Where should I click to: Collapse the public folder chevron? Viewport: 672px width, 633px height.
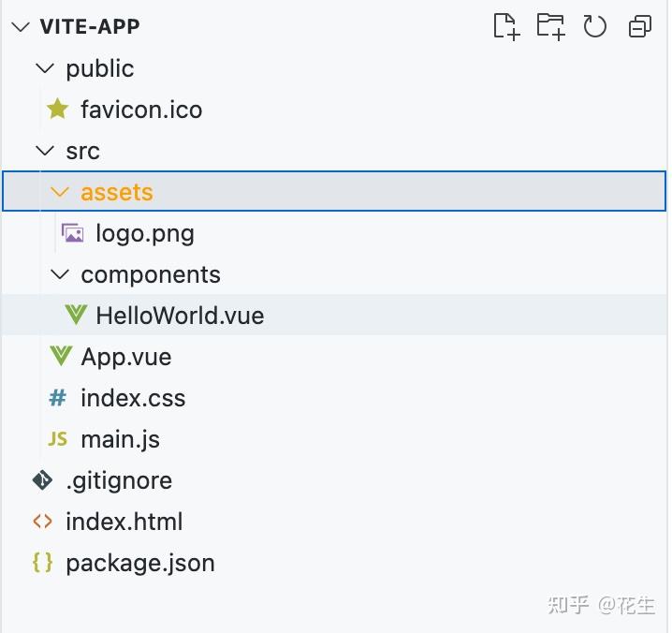pos(44,68)
